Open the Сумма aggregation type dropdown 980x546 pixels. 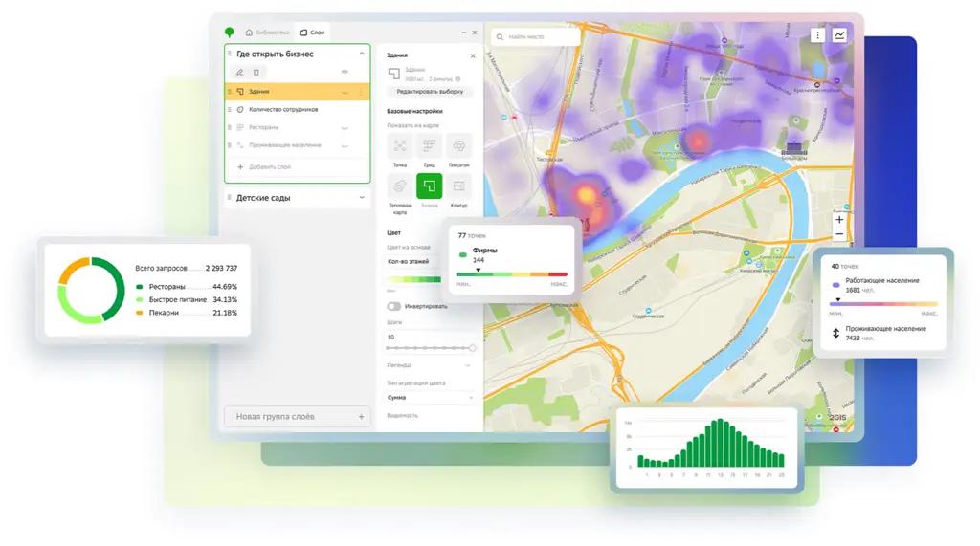pos(430,397)
